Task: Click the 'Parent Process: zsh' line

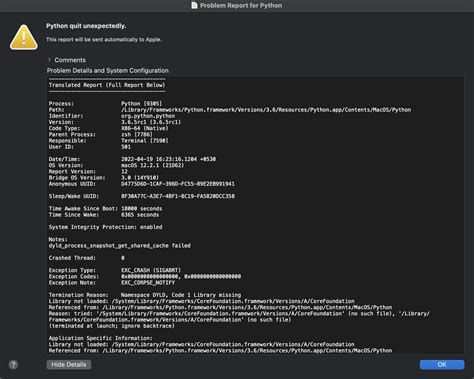Action: tap(100, 134)
